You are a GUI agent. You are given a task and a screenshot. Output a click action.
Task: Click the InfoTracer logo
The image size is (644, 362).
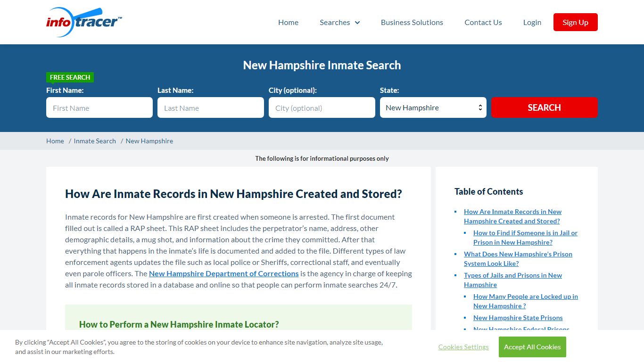click(84, 22)
